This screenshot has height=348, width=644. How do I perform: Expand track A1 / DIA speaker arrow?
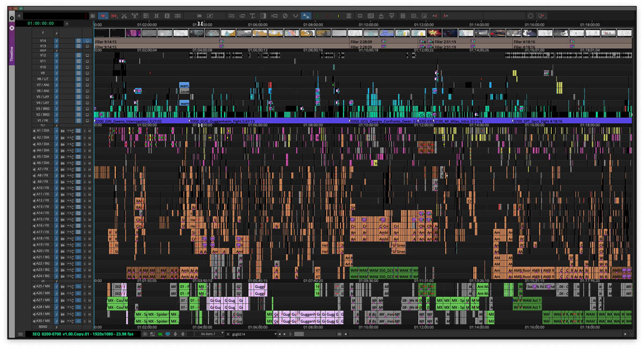tap(34, 130)
